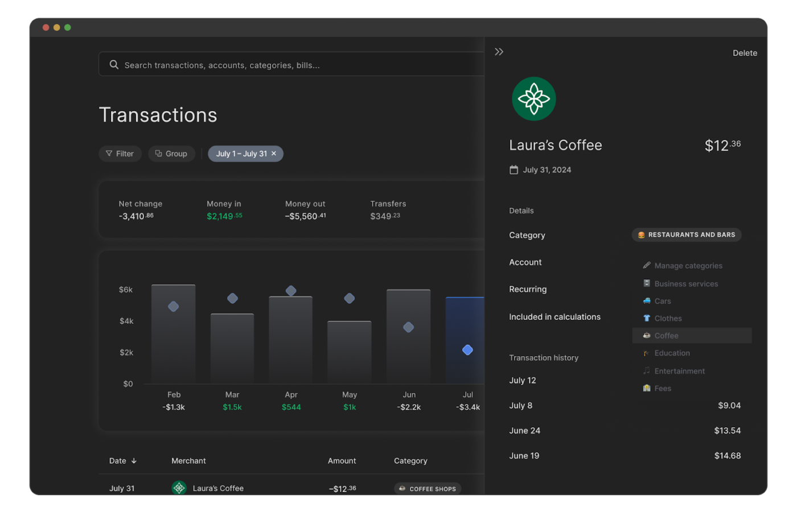This screenshot has height=532, width=797.
Task: Click the Laura's Coffee green logo
Action: coord(533,99)
